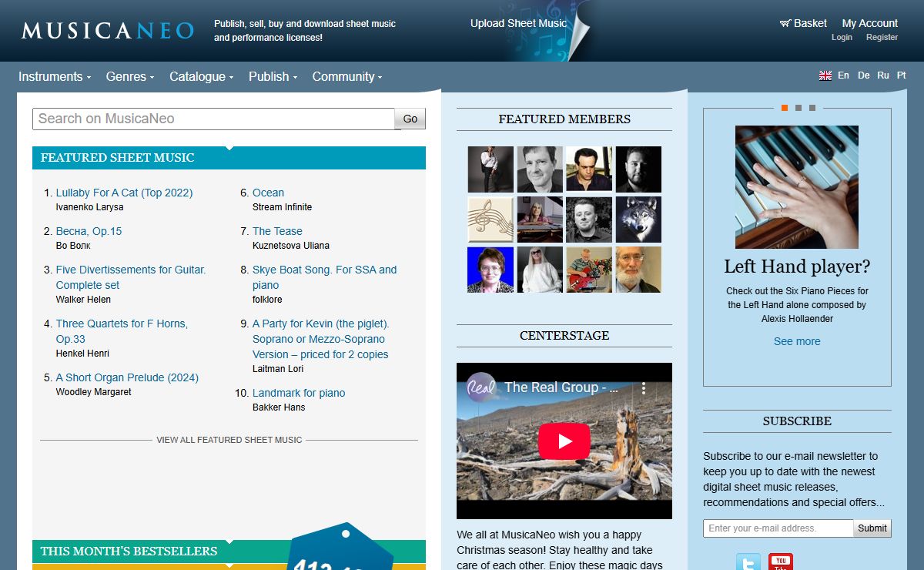Expand the Community menu

tap(347, 76)
